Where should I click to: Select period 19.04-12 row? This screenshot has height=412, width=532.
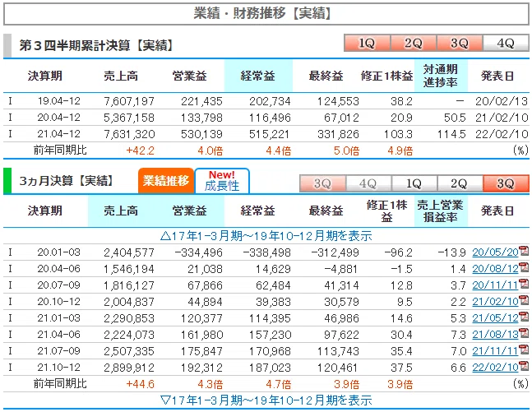(x=266, y=101)
